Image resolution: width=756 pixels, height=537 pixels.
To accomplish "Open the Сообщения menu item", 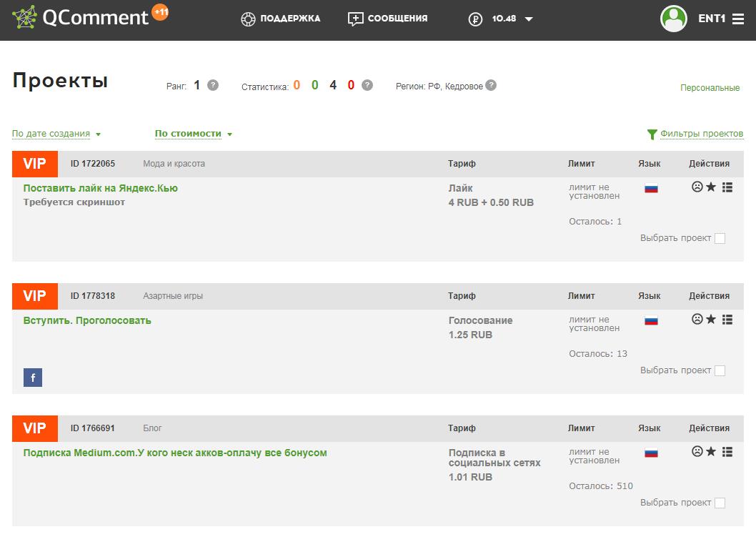I will pos(398,19).
